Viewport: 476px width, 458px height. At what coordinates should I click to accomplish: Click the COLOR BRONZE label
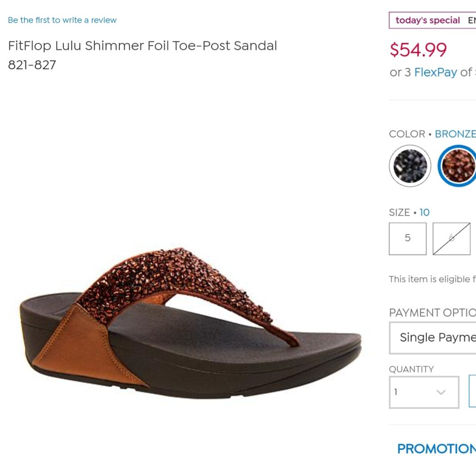coord(431,134)
